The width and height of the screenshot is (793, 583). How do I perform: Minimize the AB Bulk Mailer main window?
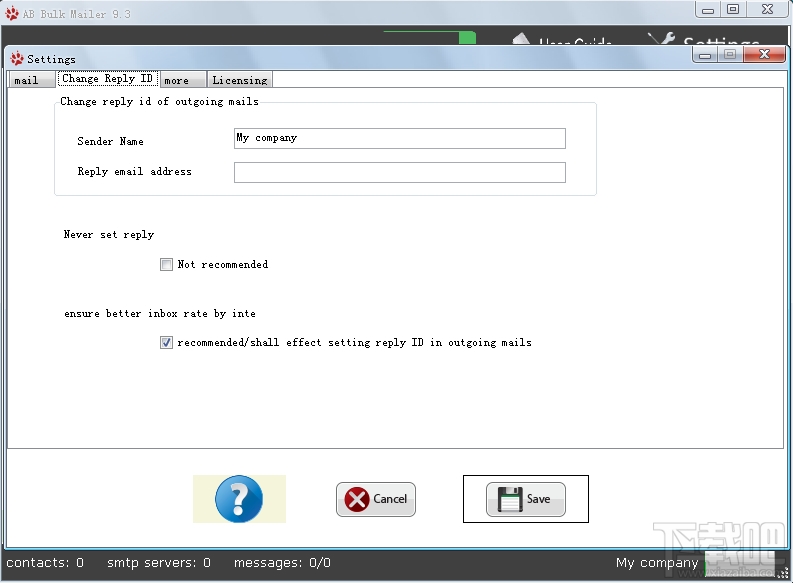(x=708, y=10)
